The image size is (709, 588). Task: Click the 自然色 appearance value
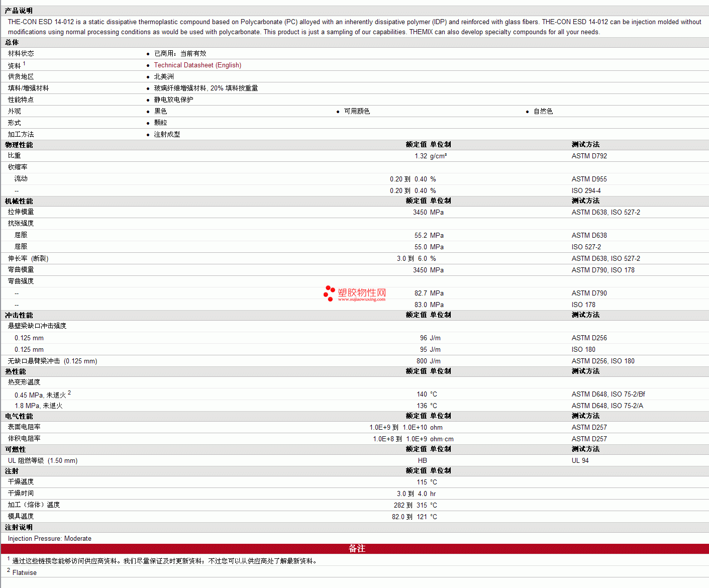pyautogui.click(x=543, y=111)
